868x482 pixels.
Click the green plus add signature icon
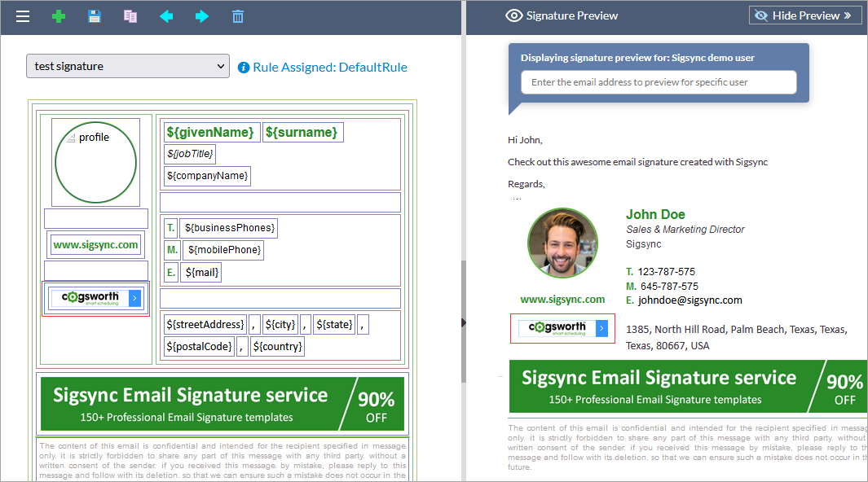[59, 16]
